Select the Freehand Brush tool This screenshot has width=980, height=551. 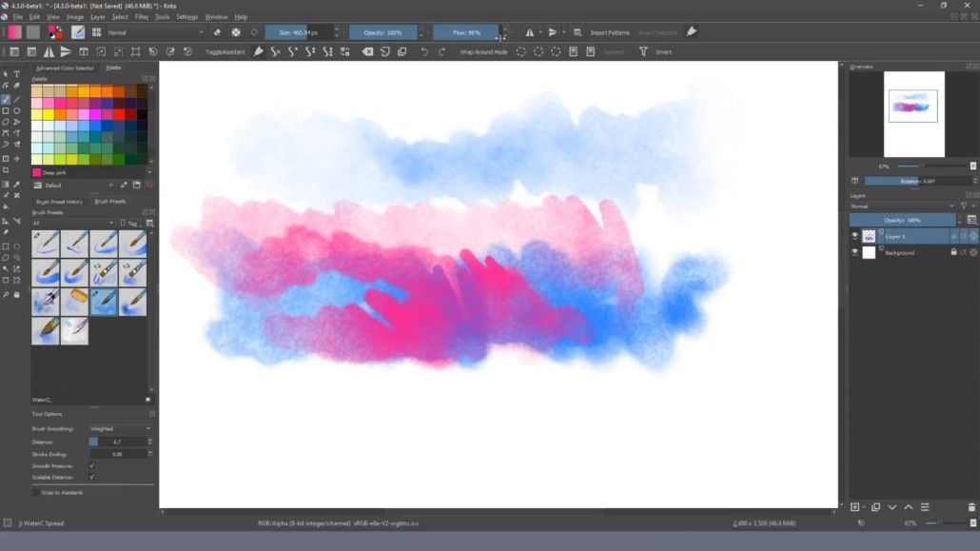click(x=6, y=99)
